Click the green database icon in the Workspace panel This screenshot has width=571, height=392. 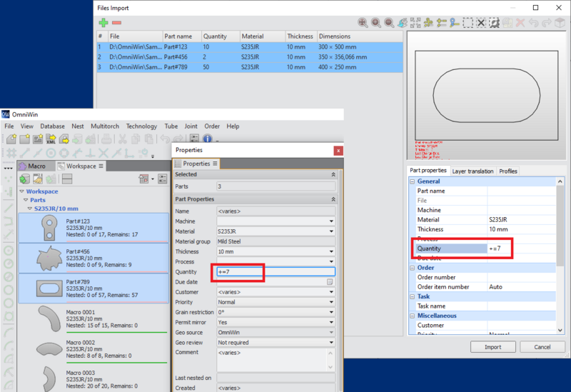pyautogui.click(x=25, y=179)
